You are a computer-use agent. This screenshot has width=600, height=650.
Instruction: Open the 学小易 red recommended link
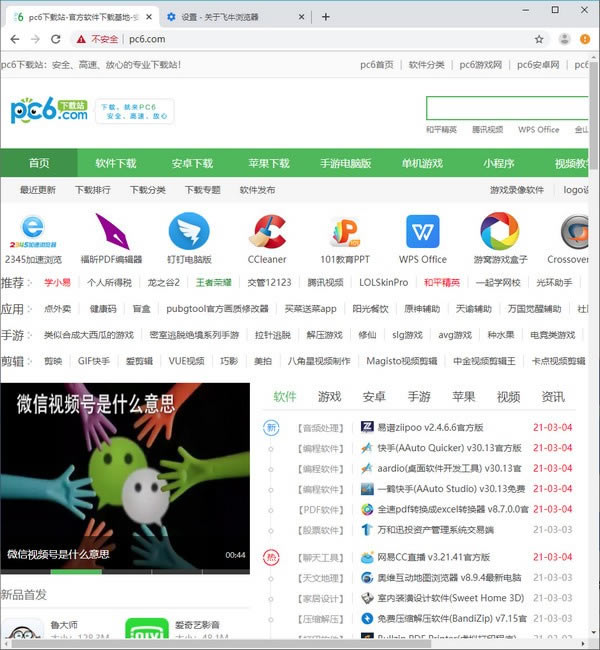pyautogui.click(x=58, y=282)
